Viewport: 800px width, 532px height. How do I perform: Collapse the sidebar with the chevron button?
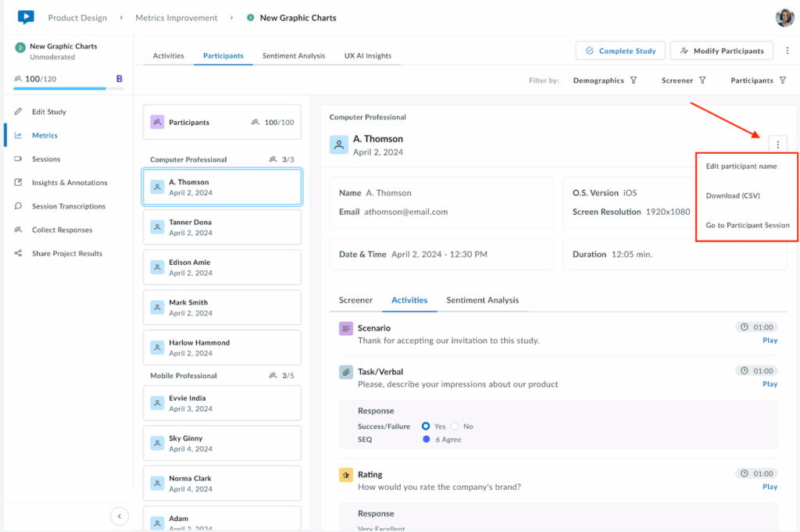119,516
